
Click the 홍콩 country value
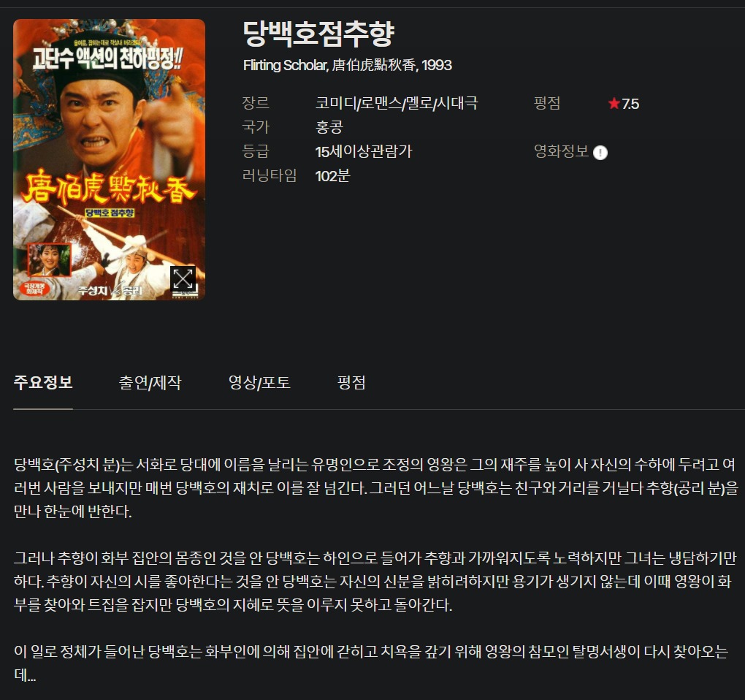[329, 127]
